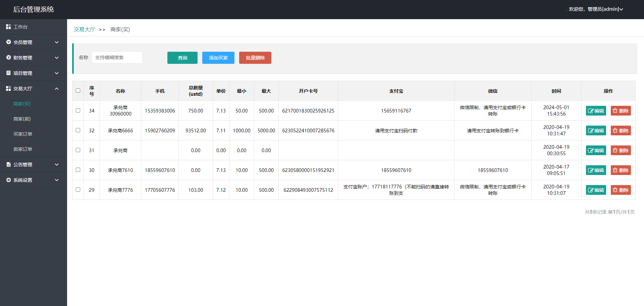Go to 买家订单 in sidebar

(x=23, y=134)
